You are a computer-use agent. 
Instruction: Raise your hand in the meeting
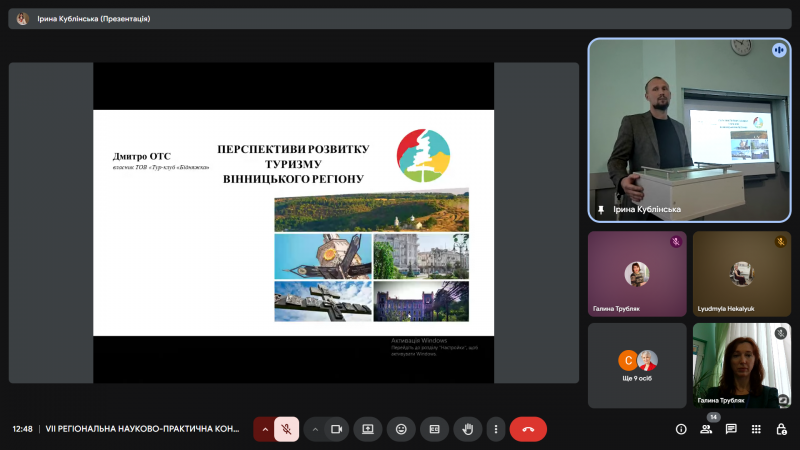pos(467,429)
